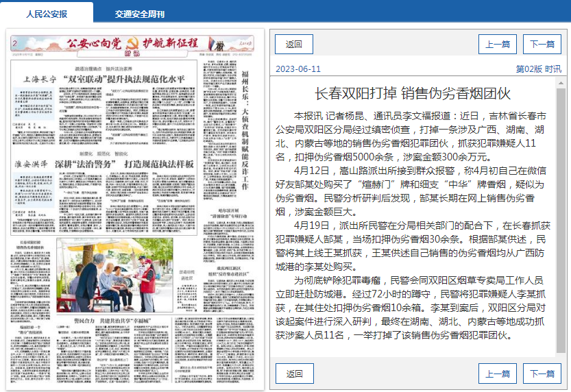
Task: Click the article's vertical scrollbar thumb
Action: [x=561, y=220]
